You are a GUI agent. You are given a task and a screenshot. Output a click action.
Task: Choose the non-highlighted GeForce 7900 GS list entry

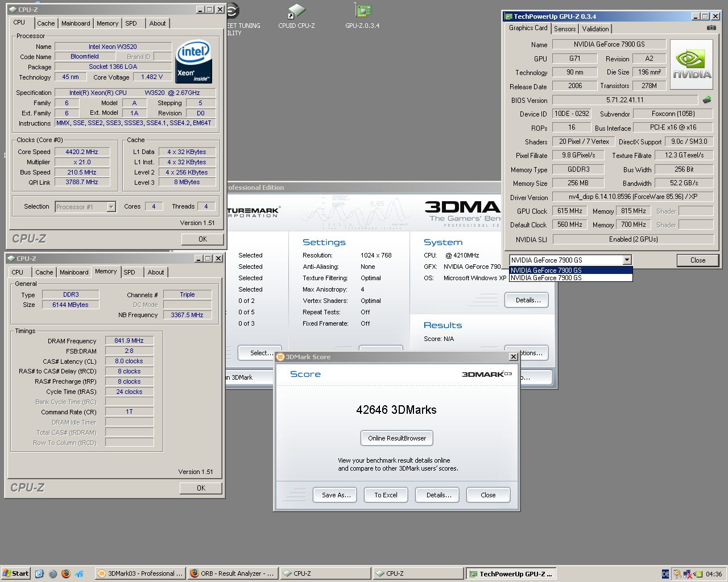click(x=570, y=278)
